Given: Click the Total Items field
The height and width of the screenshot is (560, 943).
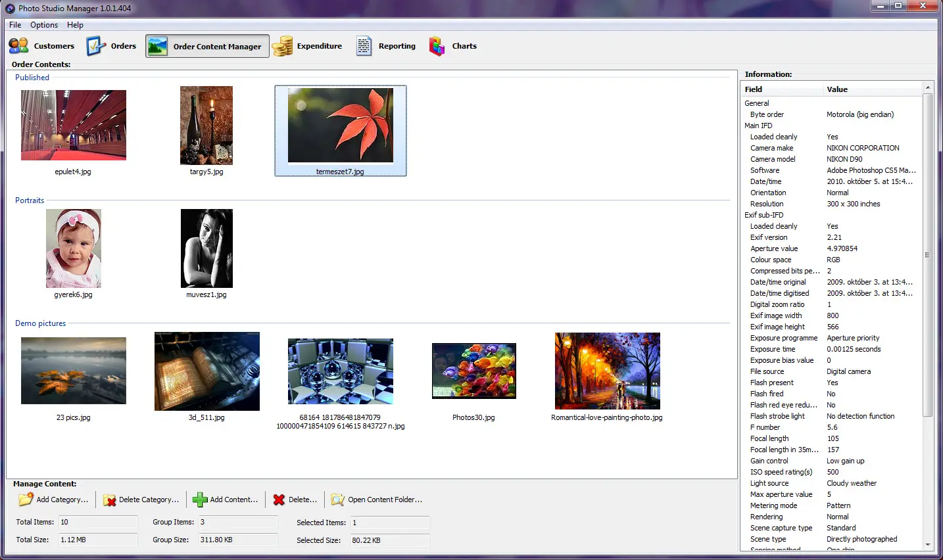Looking at the screenshot, I should pos(98,523).
